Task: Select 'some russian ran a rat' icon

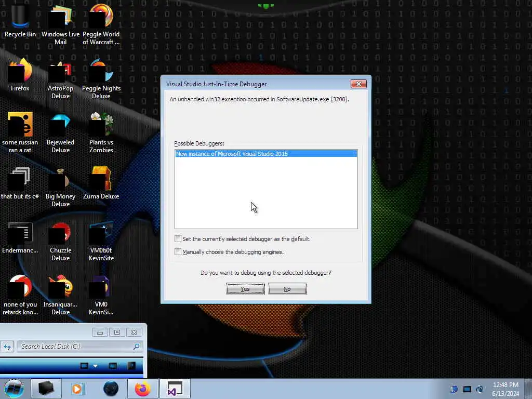Action: [x=20, y=132]
